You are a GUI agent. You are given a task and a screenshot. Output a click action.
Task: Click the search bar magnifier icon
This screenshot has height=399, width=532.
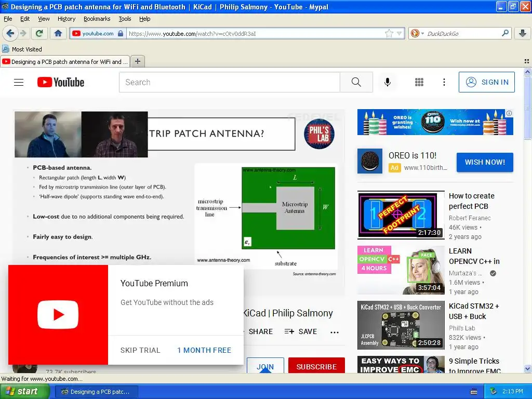tap(505, 33)
